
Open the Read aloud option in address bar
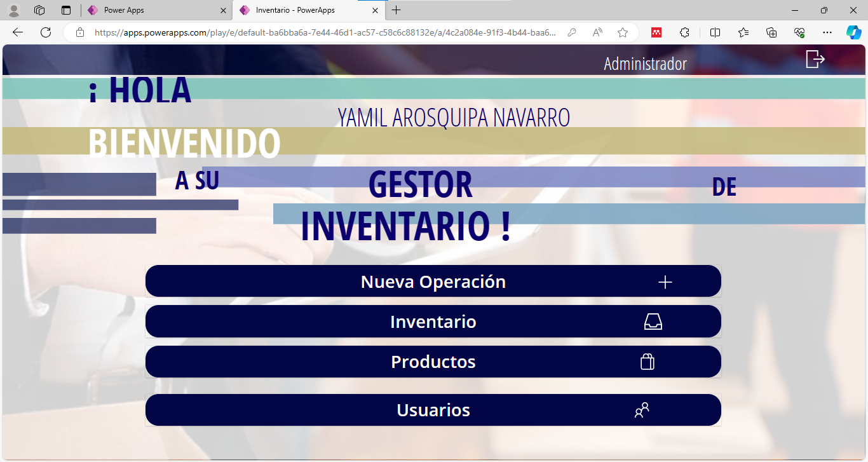(597, 32)
